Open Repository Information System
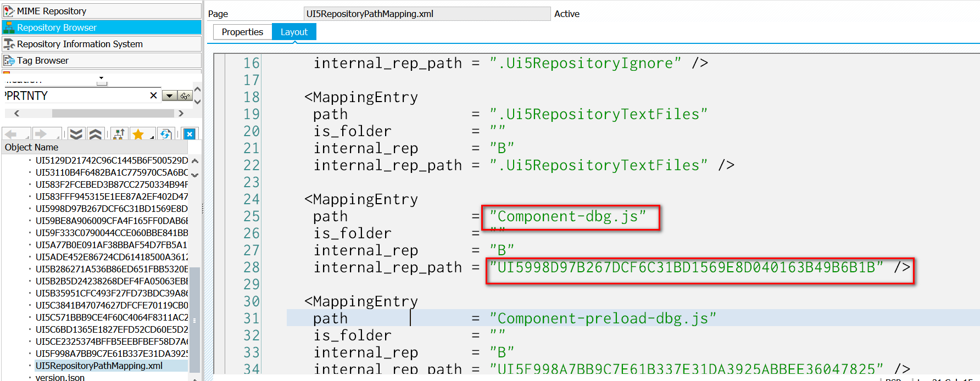Screen dimensions: 980x381 (102, 44)
